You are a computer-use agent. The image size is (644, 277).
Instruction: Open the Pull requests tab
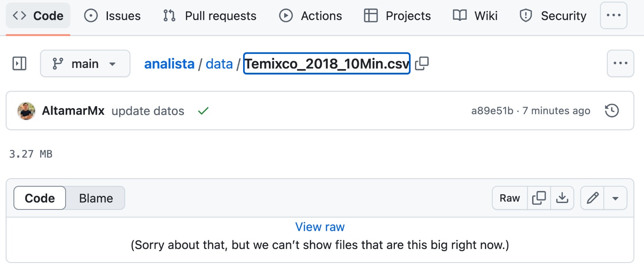point(210,16)
